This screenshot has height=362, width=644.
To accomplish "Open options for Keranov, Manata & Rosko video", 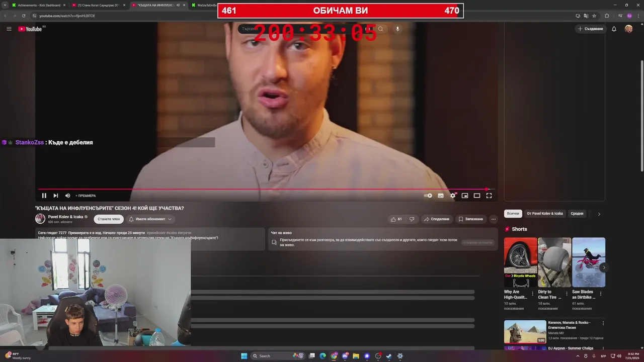I will click(603, 323).
